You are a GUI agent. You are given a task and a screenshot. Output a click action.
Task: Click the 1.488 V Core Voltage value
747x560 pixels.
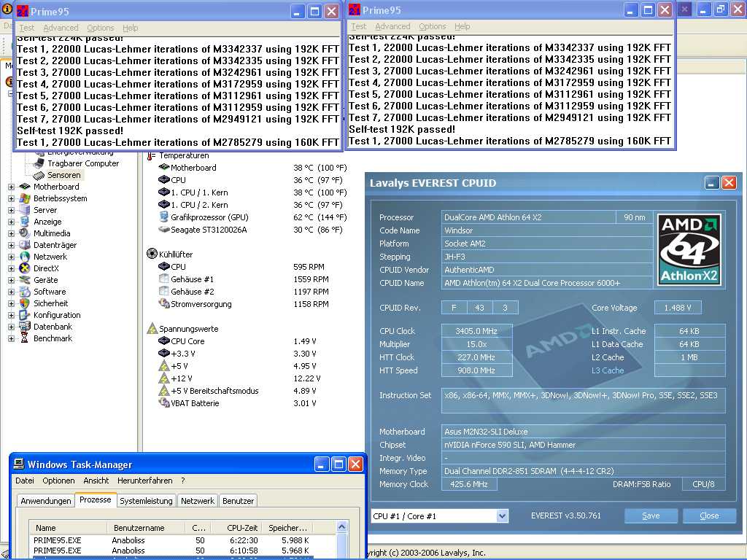click(x=678, y=308)
